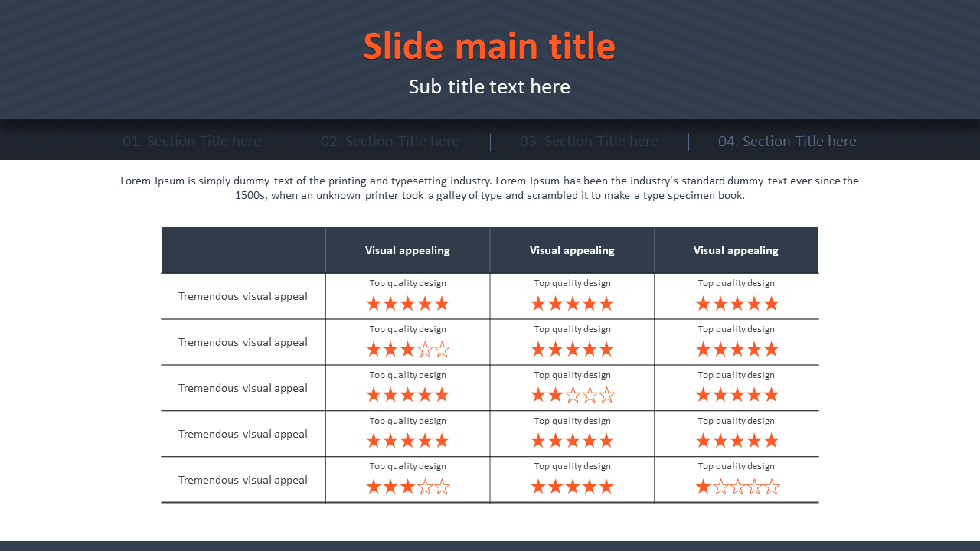
Task: Click the two-star rating in the table
Action: (x=572, y=396)
